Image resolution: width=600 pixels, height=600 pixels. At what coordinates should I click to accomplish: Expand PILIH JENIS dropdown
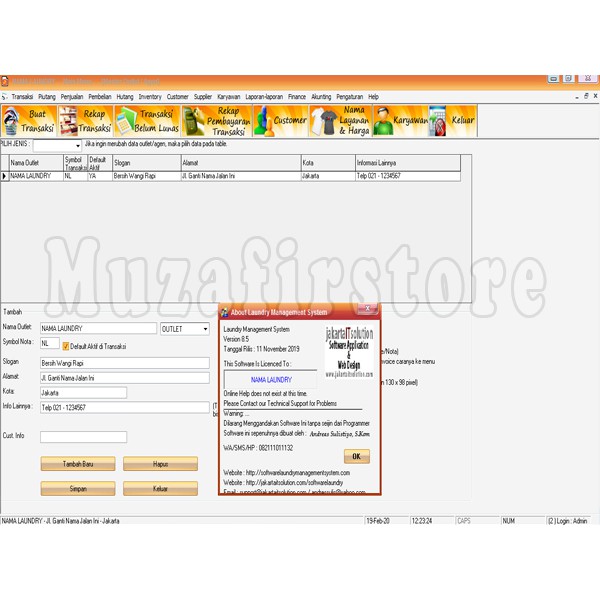coord(78,146)
